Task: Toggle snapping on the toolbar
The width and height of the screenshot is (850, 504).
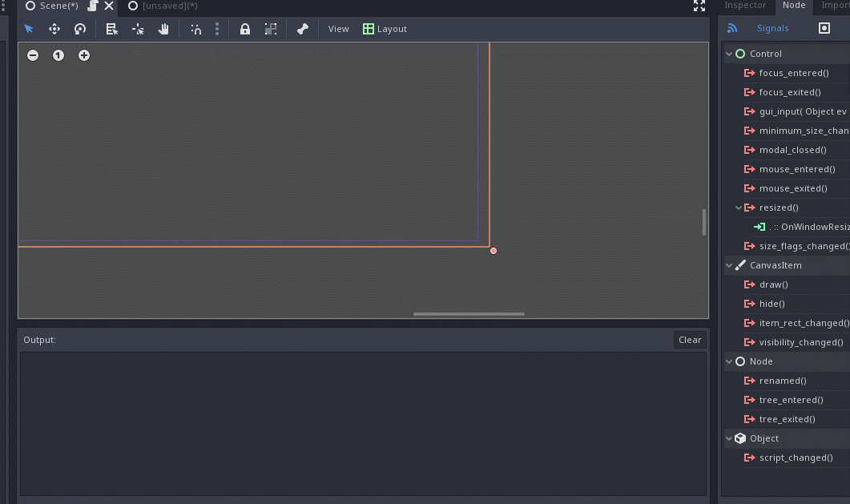Action: [x=197, y=29]
